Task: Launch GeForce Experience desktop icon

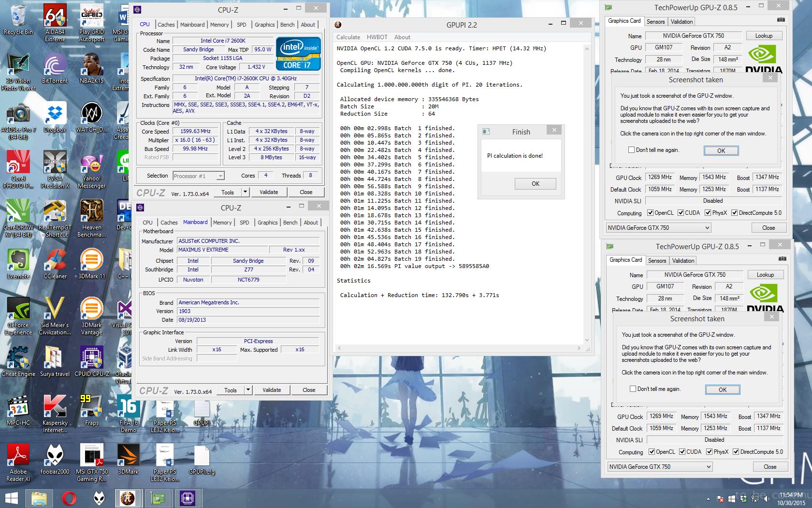Action: point(18,316)
